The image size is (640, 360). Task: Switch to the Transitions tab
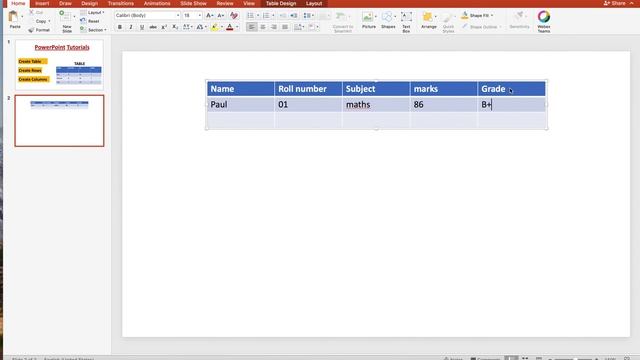coord(121,3)
